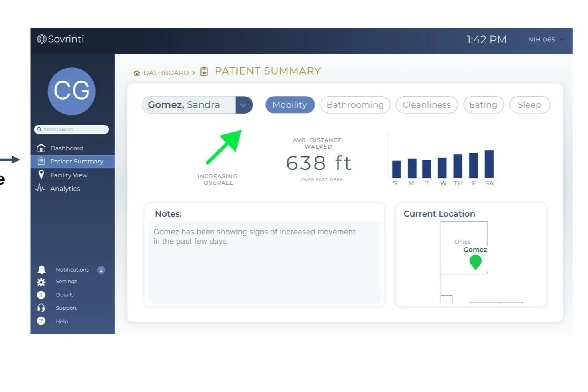The height and width of the screenshot is (392, 588).
Task: Open the Patient Search field magnifier icon
Action: (39, 129)
